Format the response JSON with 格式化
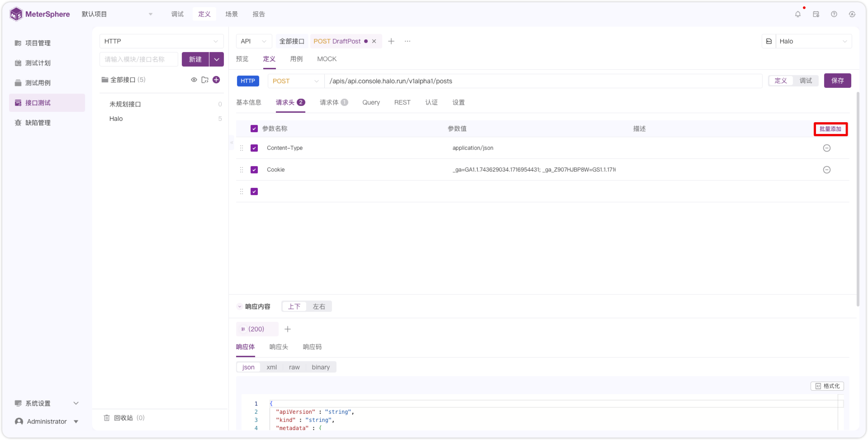This screenshot has height=440, width=868. [x=827, y=386]
